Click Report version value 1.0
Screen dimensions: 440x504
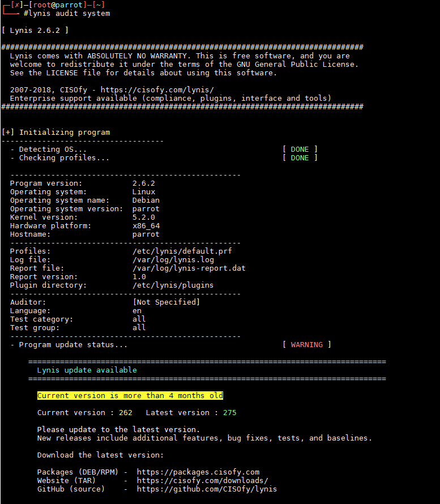(139, 277)
